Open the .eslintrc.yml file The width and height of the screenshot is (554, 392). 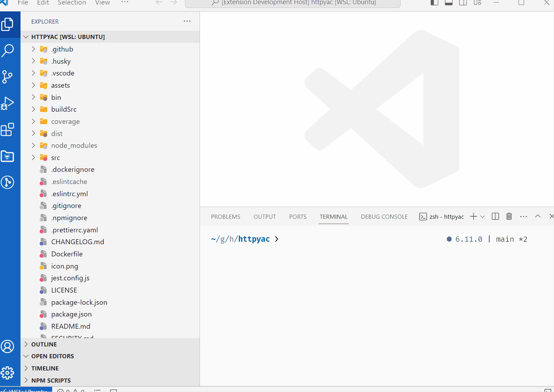pyautogui.click(x=110, y=194)
